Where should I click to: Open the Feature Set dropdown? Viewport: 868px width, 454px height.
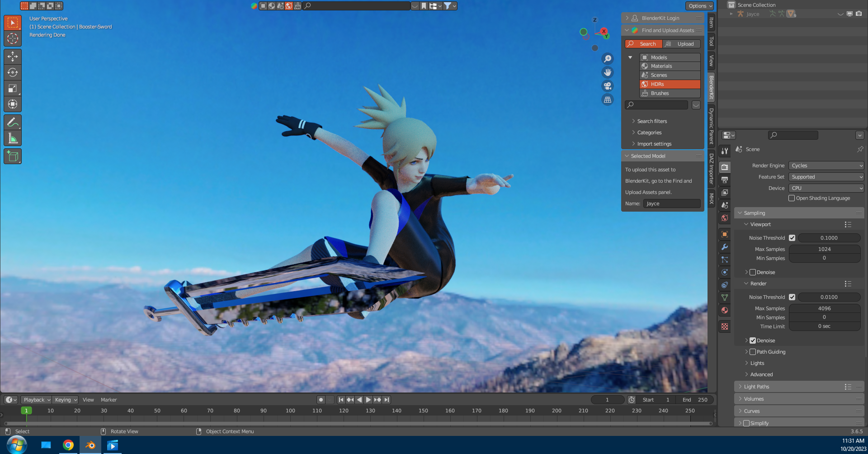click(x=826, y=177)
